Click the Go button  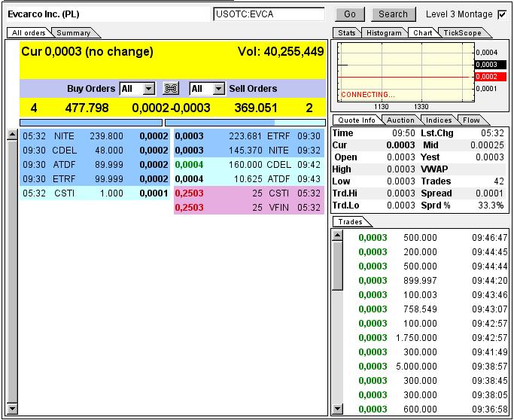click(350, 14)
